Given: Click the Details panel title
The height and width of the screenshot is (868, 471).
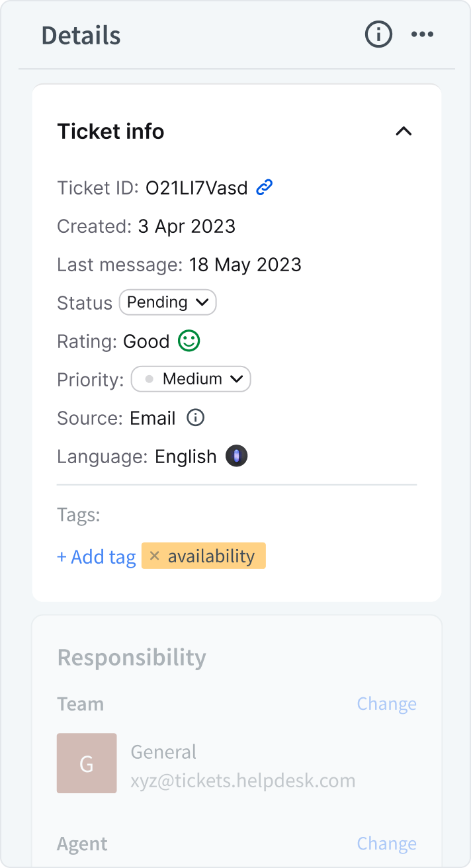Looking at the screenshot, I should click(x=81, y=35).
